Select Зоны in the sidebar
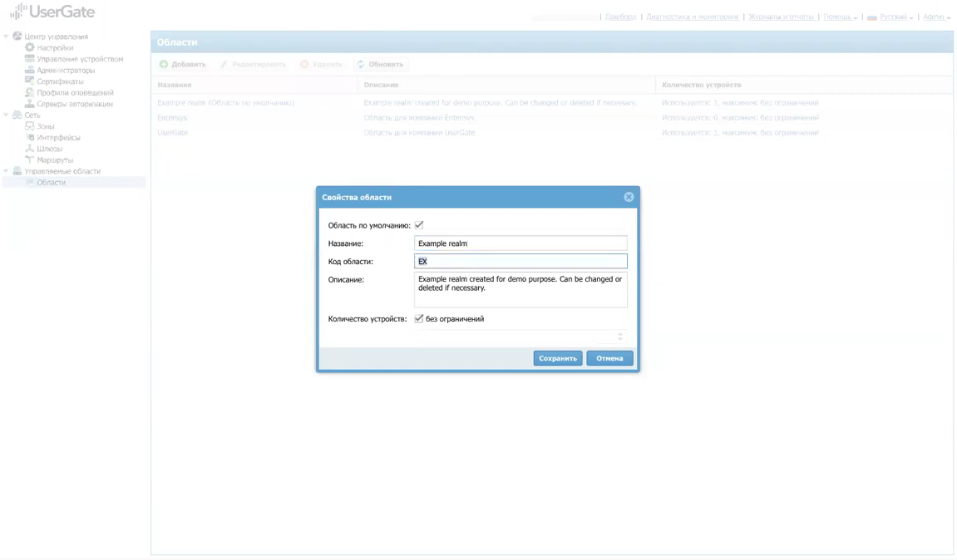This screenshot has width=957, height=560. pyautogui.click(x=46, y=126)
